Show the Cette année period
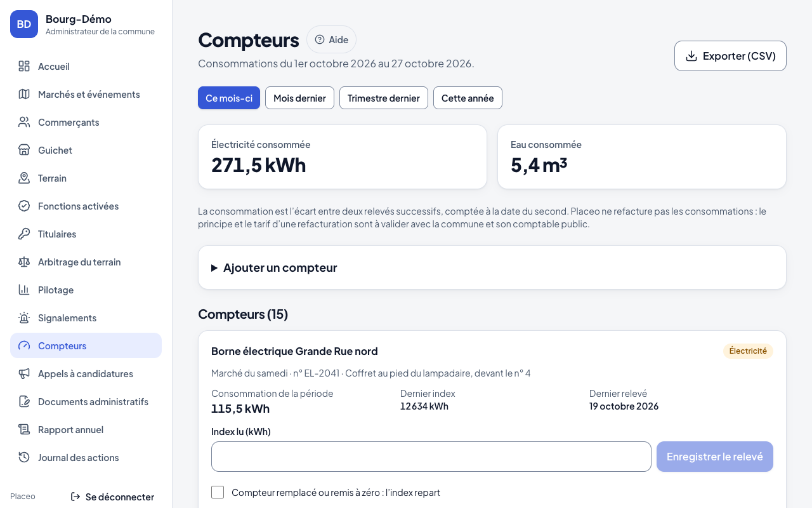Viewport: 812px width, 508px height. click(468, 98)
